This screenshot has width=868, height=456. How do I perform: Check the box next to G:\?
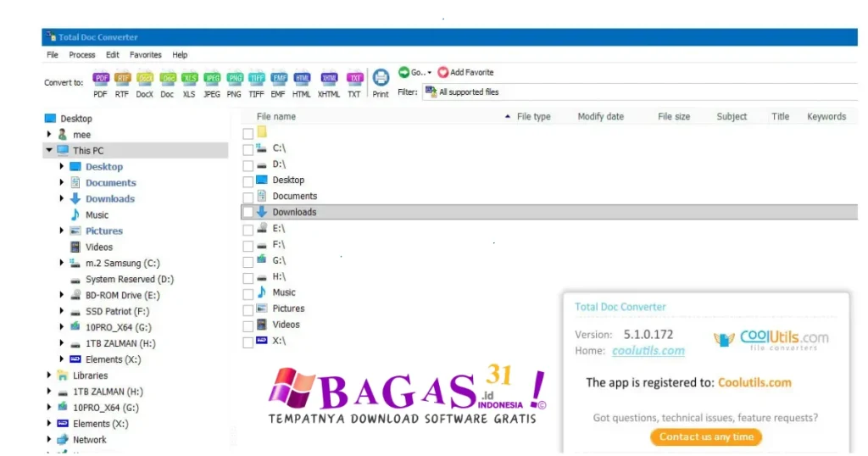(x=248, y=262)
